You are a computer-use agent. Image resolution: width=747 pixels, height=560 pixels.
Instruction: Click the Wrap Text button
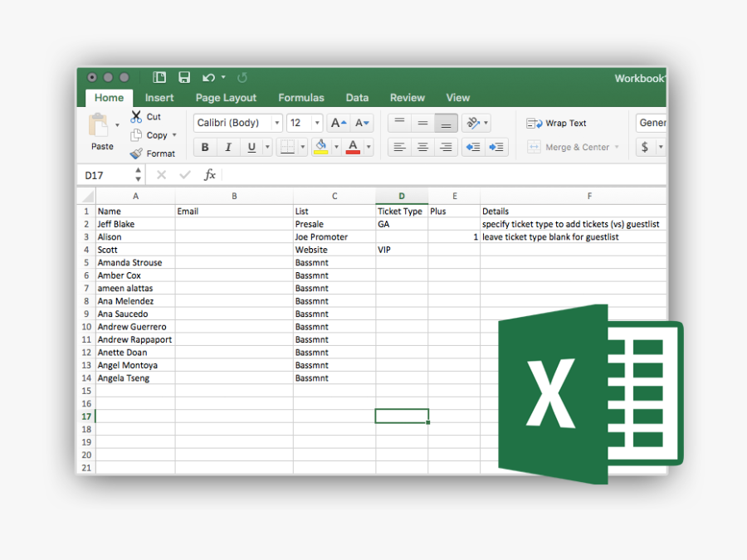tap(556, 123)
